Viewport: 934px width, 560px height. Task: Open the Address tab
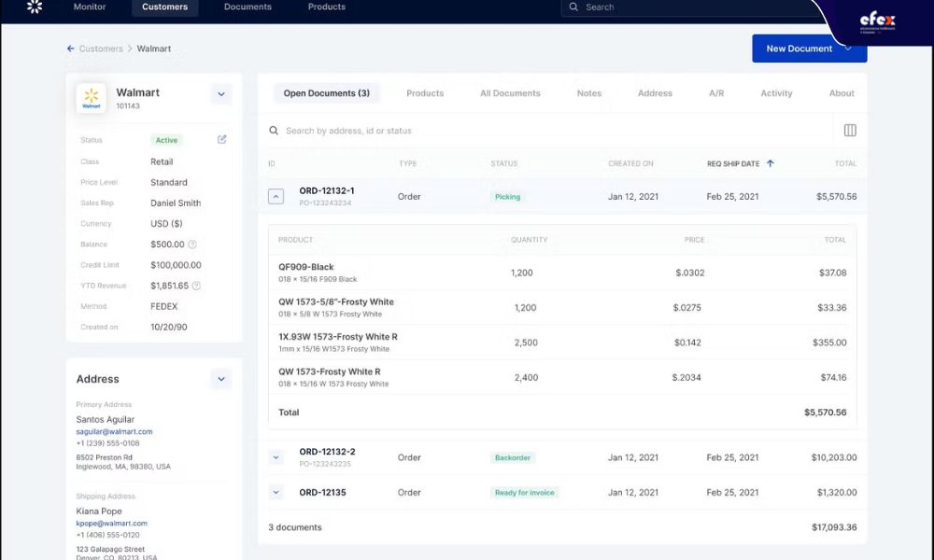coord(655,93)
